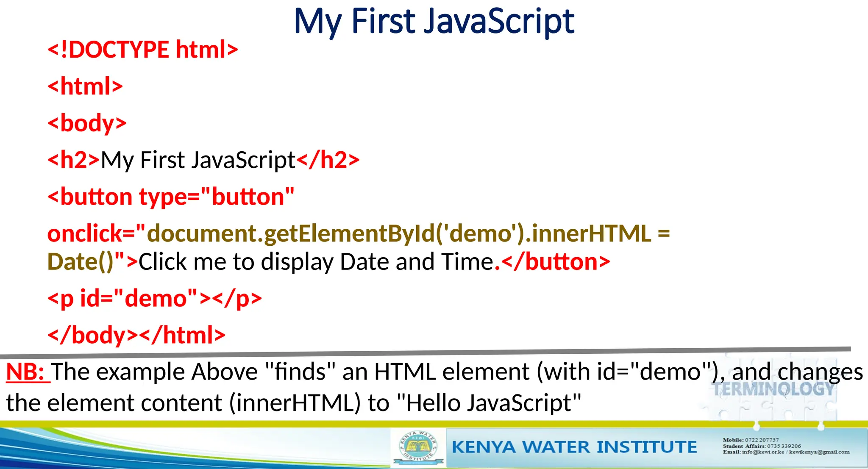Click the "</body></html>" closing line
Viewport: 868px width, 469px height.
point(136,335)
